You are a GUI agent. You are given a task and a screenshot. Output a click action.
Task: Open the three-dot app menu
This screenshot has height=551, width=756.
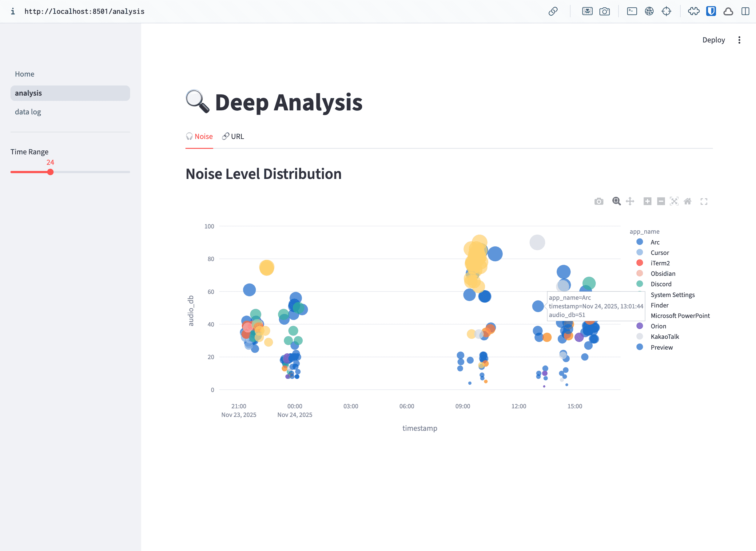pos(739,40)
